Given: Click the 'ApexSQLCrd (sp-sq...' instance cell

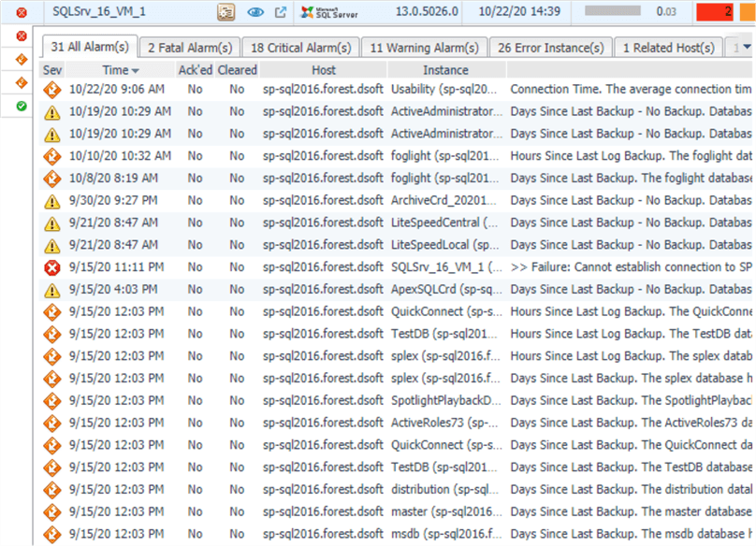Looking at the screenshot, I should click(x=446, y=289).
